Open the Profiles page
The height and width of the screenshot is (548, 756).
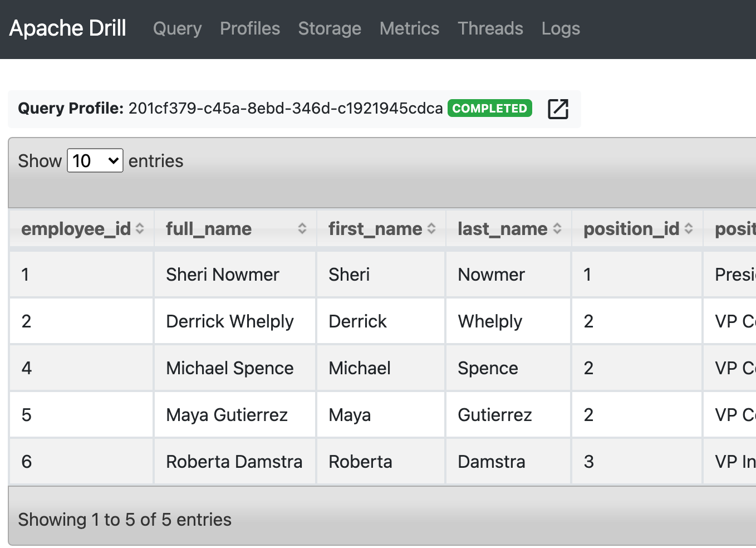tap(250, 28)
